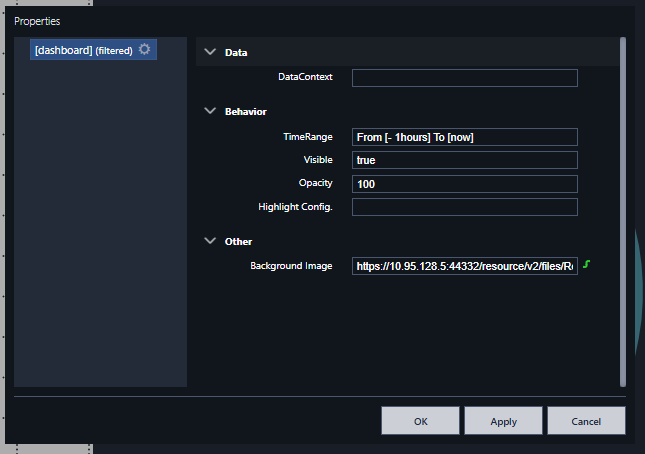Click the green icon next to Background Image
The image size is (645, 454).
click(x=587, y=265)
